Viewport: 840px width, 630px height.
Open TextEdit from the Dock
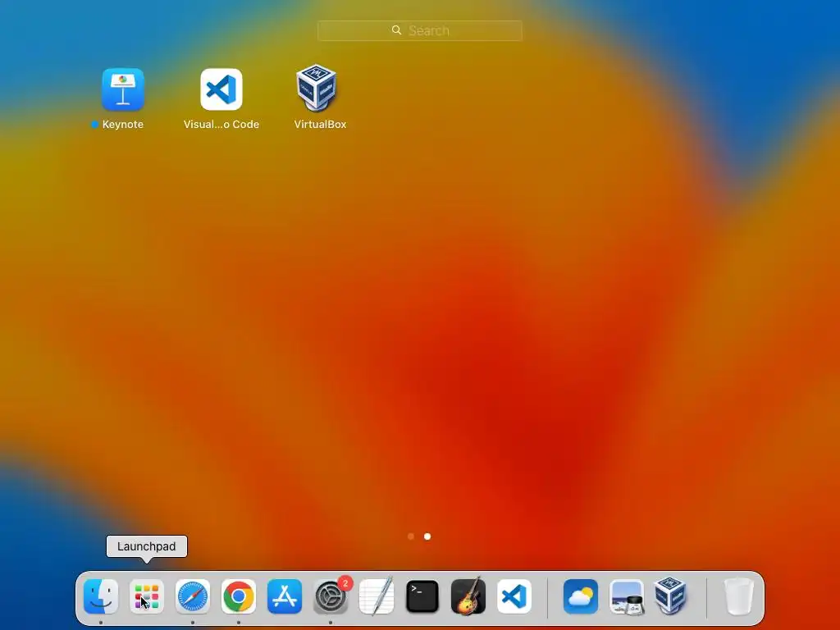coord(377,596)
